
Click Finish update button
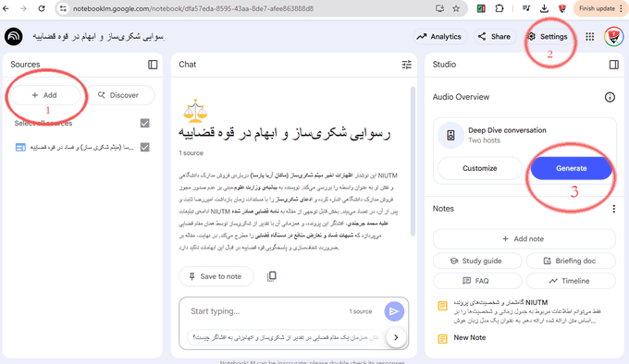click(597, 8)
